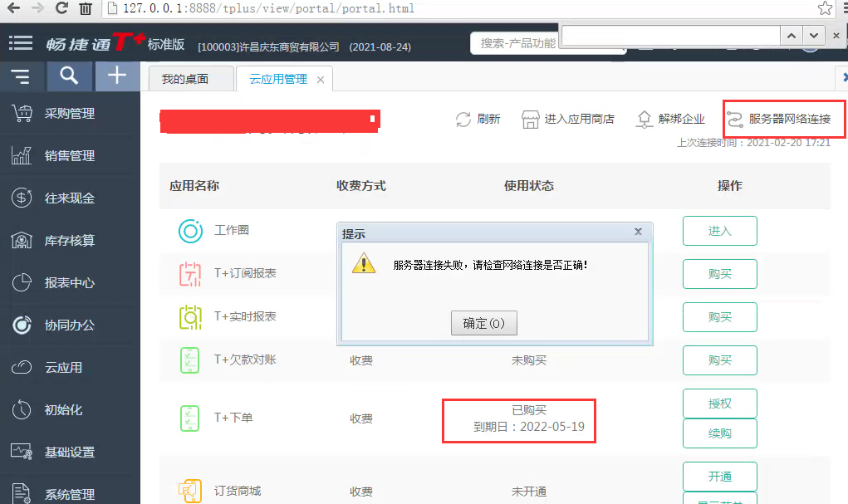Viewport: 848px width, 504px height.
Task: Click the 操作 column header
Action: pos(729,186)
